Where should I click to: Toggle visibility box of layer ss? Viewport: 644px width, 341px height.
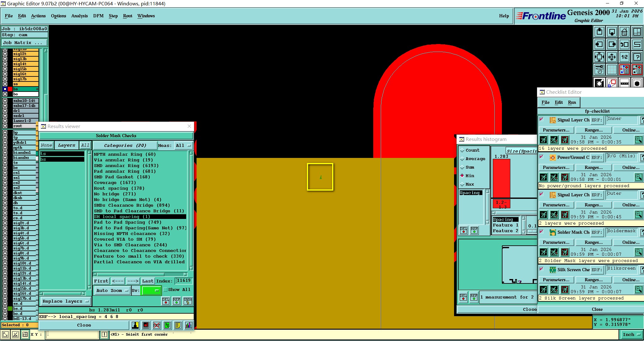pos(5,84)
